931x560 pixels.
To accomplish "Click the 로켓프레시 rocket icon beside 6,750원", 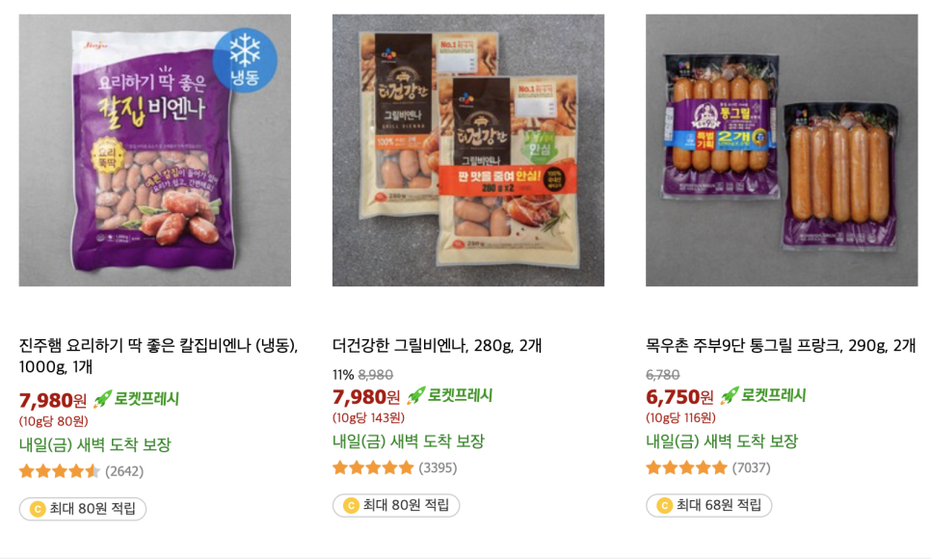I will pyautogui.click(x=730, y=395).
